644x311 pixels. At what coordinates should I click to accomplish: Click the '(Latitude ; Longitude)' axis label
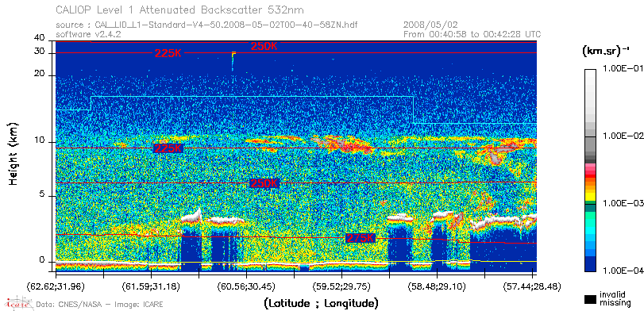pyautogui.click(x=321, y=304)
